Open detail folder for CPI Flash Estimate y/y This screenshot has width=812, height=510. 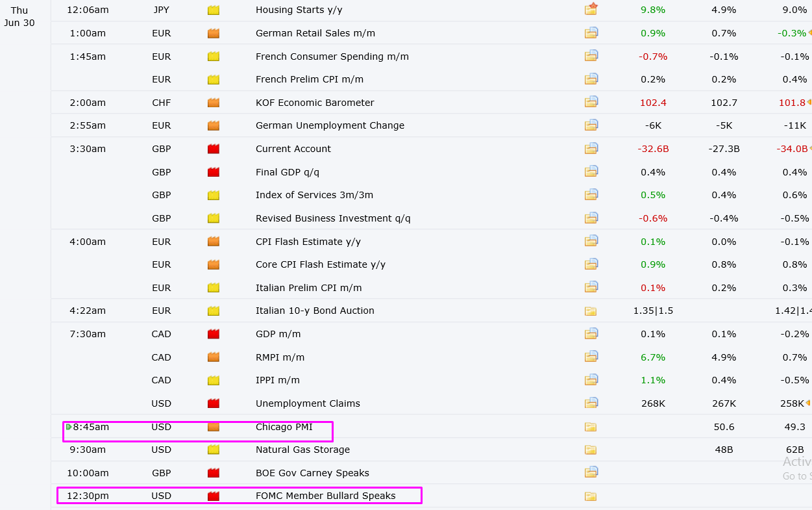click(591, 241)
